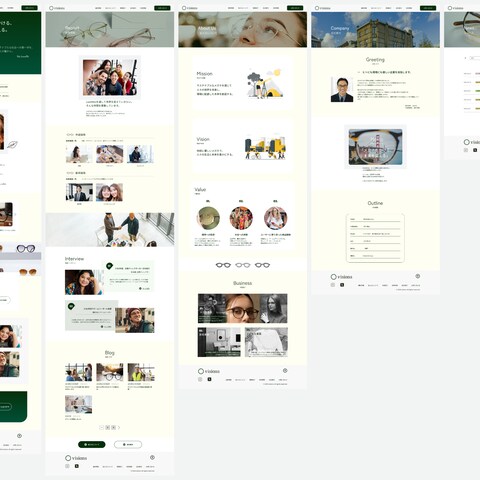Viewport: 480px width, 480px height.
Task: Click the black X social icon in Company page footer
Action: pyautogui.click(x=342, y=285)
